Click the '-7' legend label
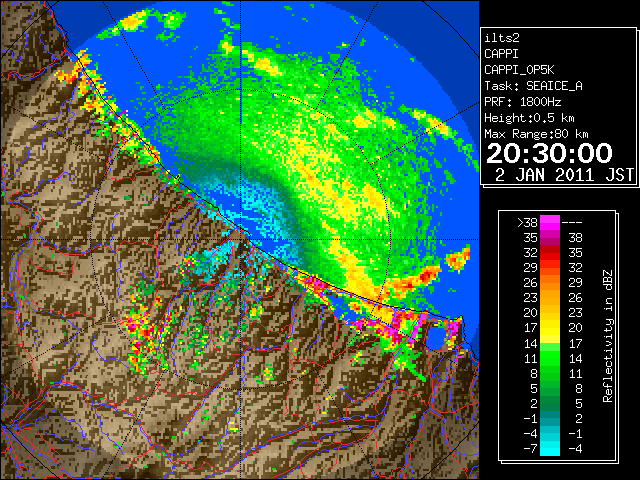 pyautogui.click(x=530, y=449)
